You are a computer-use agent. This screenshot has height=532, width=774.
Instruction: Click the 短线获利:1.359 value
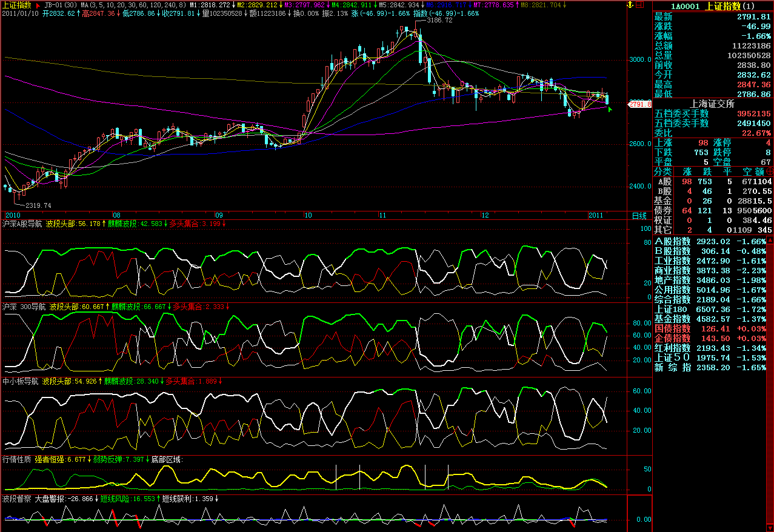point(188,499)
